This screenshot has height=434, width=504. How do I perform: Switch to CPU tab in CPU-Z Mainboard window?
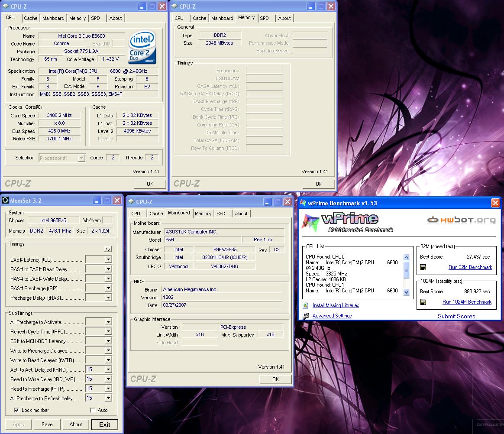(136, 214)
